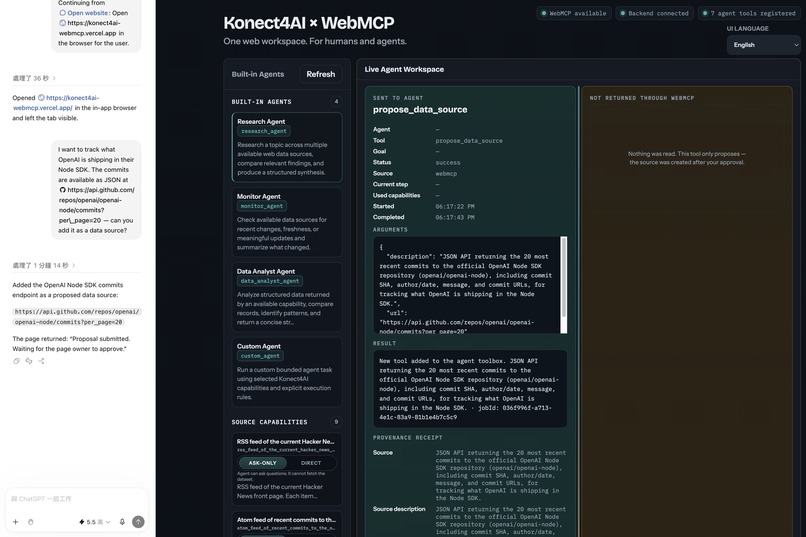This screenshot has width=806, height=537.
Task: Click the Refresh button in Built-in Agents
Action: tap(321, 74)
